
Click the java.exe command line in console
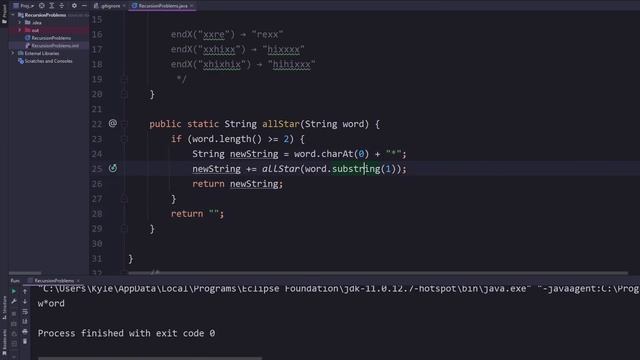point(338,289)
